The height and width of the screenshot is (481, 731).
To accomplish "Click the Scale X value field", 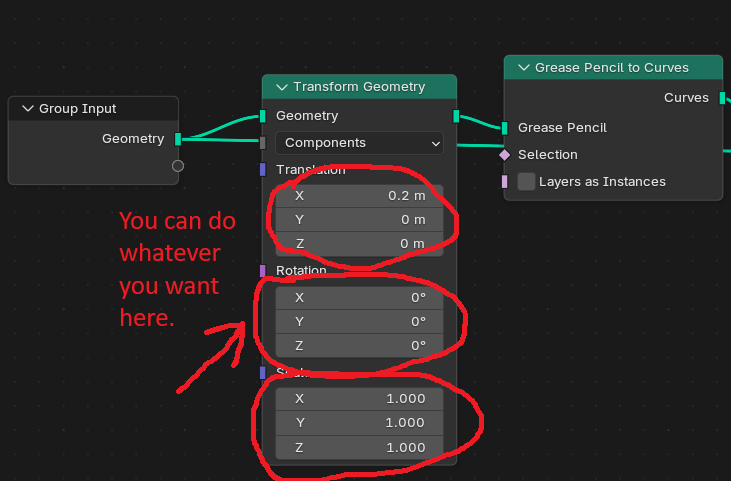I will click(x=359, y=399).
